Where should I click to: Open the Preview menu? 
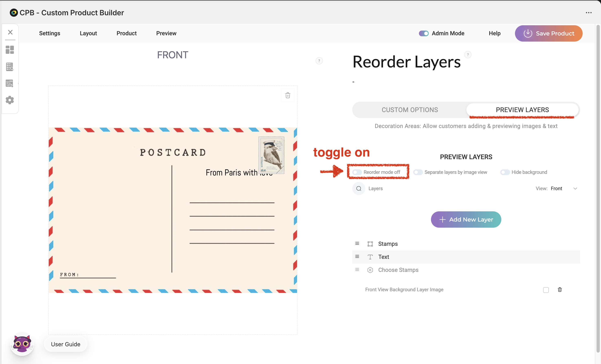(166, 33)
